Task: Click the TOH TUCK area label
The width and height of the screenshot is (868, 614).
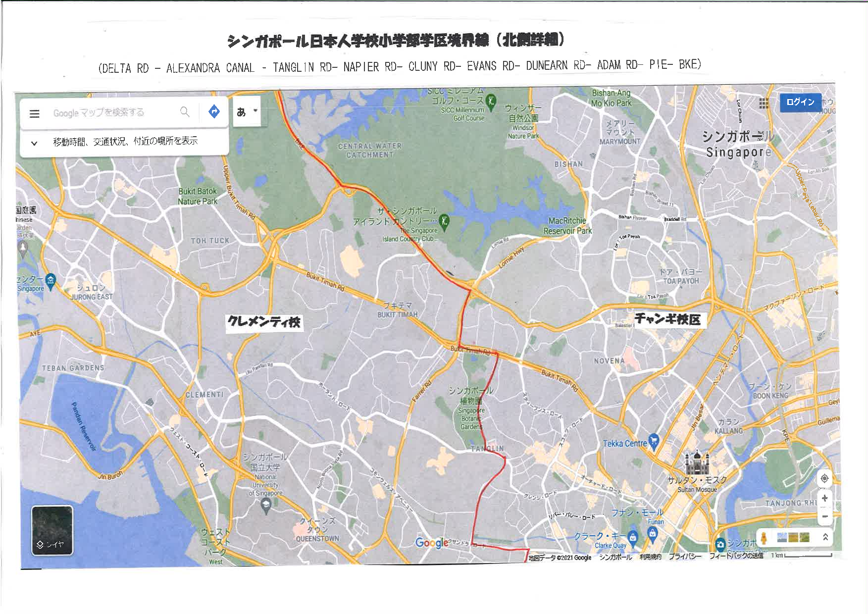Action: 210,241
